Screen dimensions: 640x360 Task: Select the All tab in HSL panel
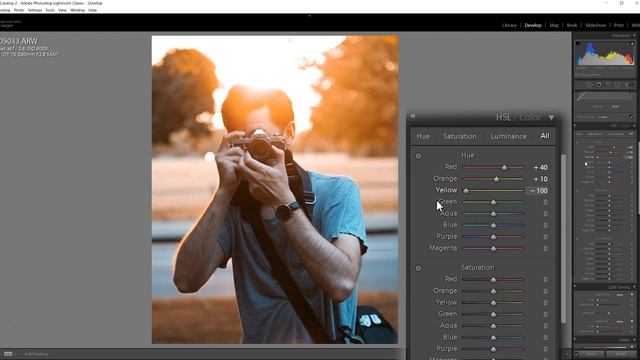click(545, 136)
